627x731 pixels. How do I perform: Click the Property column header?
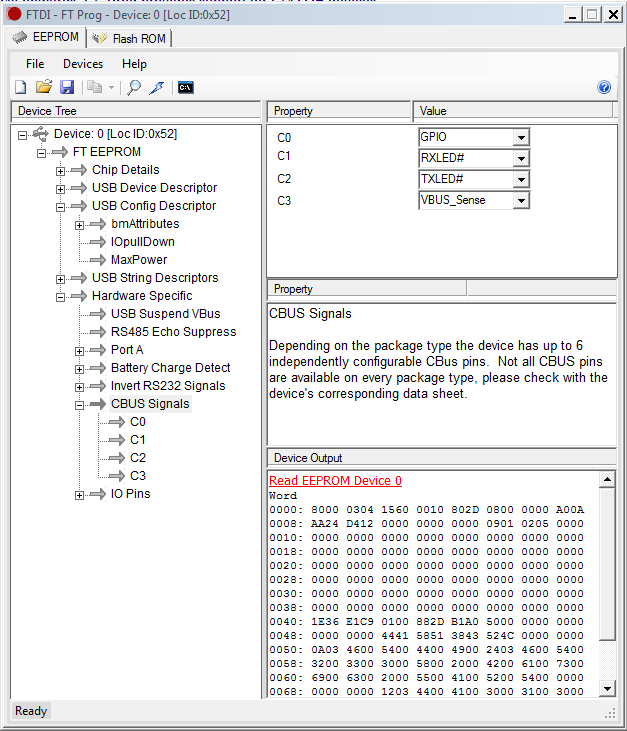(339, 111)
